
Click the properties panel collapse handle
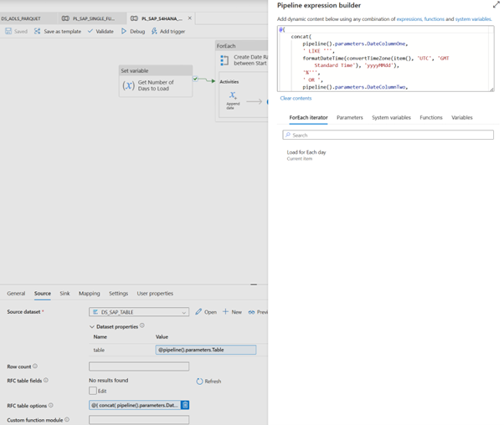pos(254,284)
